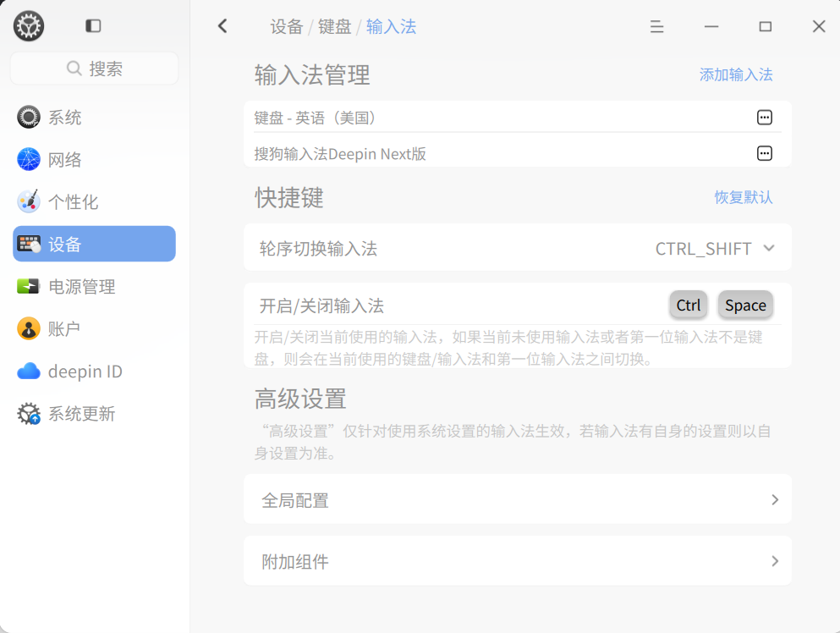The image size is (840, 633).
Task: Focus the 搜索 search field
Action: pyautogui.click(x=94, y=68)
